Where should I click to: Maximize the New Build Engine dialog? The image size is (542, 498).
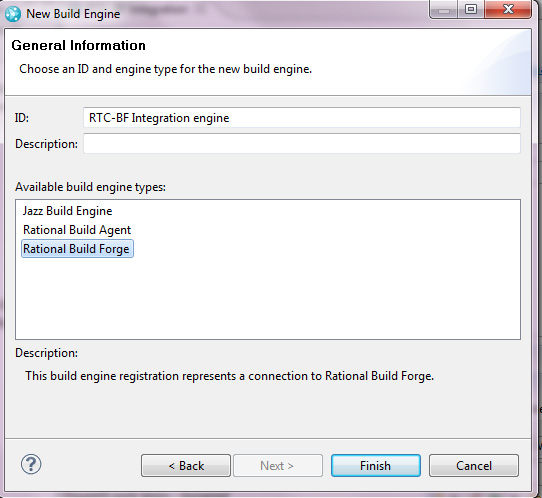tap(471, 9)
